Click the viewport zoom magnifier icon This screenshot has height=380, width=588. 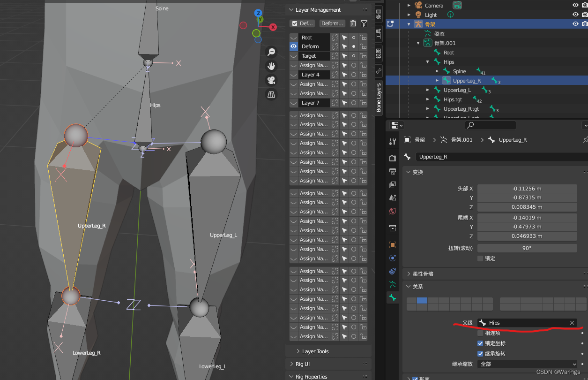pyautogui.click(x=272, y=52)
